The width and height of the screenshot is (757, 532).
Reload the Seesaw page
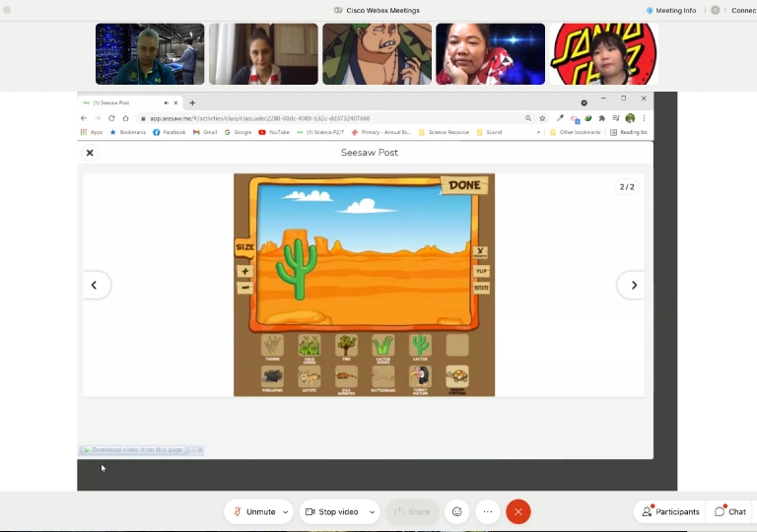point(111,118)
